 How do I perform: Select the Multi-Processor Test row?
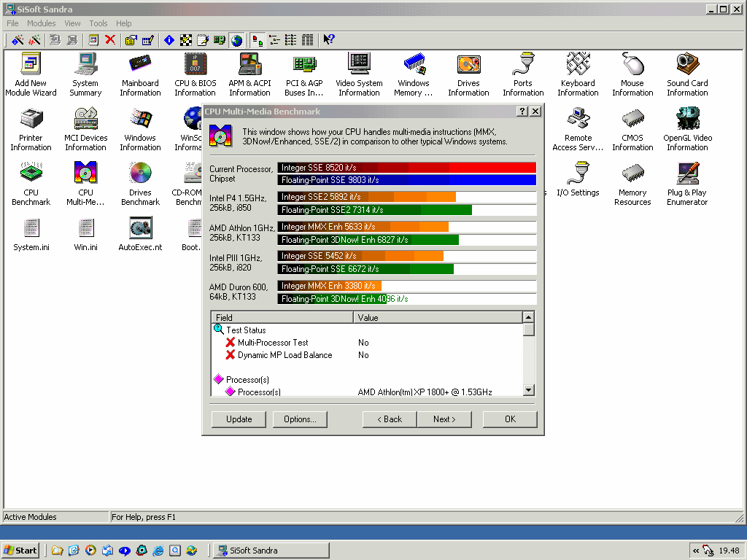click(273, 343)
